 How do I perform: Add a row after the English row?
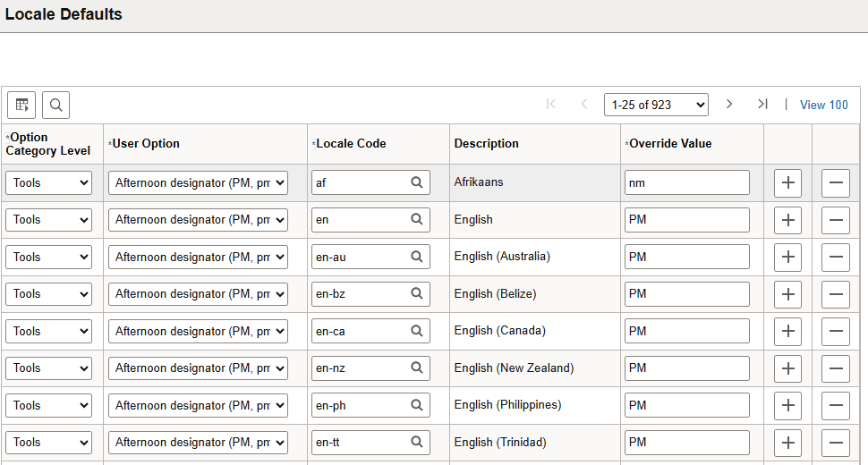[x=787, y=219]
